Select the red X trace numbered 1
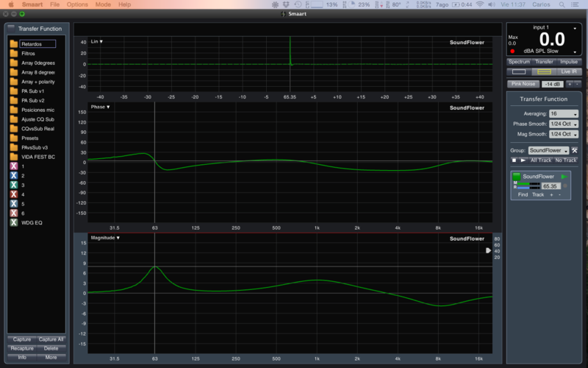588x368 pixels. pos(13,167)
